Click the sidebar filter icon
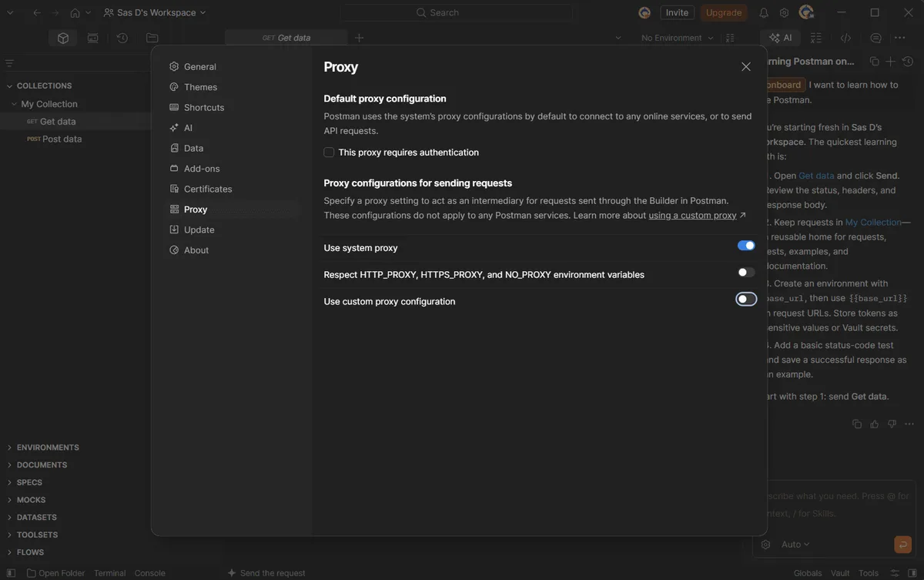This screenshot has height=580, width=924. pos(9,63)
